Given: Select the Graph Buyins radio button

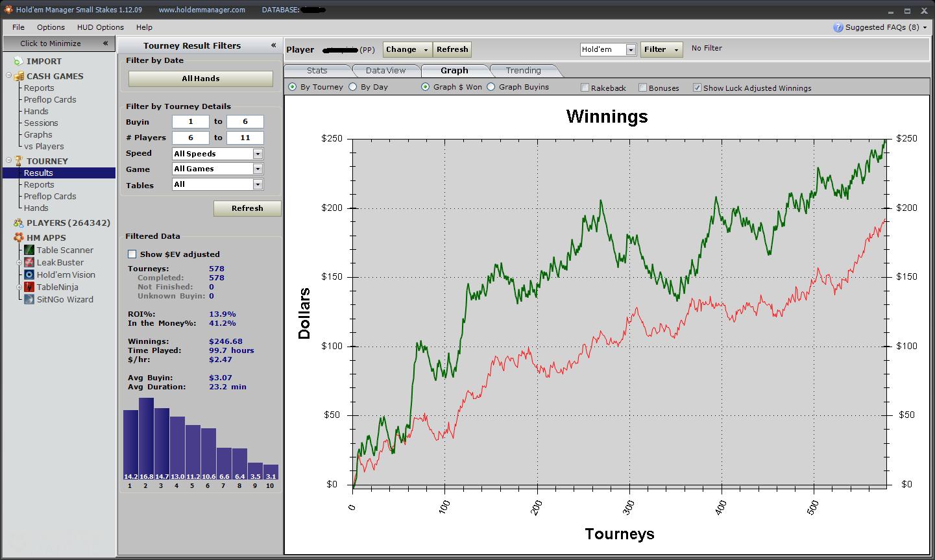Looking at the screenshot, I should (x=491, y=87).
